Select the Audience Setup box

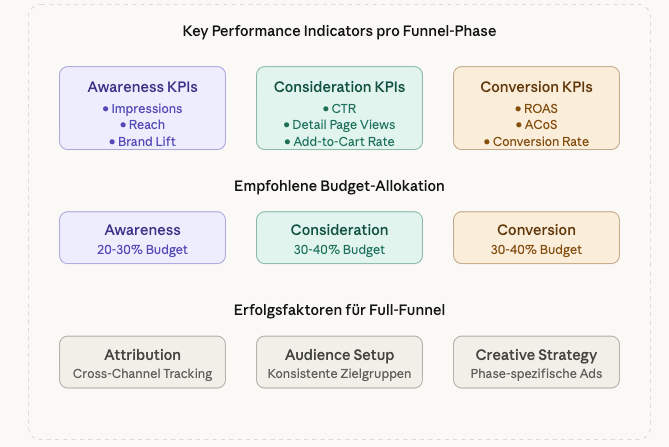tap(339, 363)
